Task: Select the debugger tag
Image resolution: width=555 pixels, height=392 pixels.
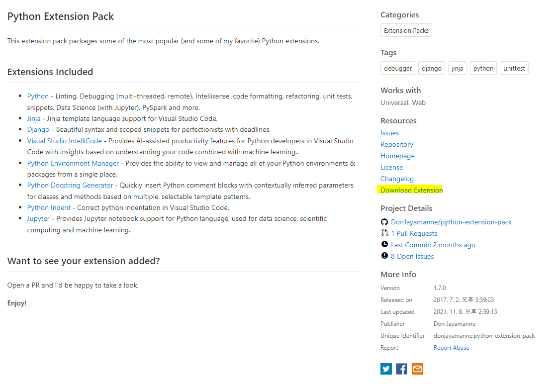Action: (x=398, y=68)
